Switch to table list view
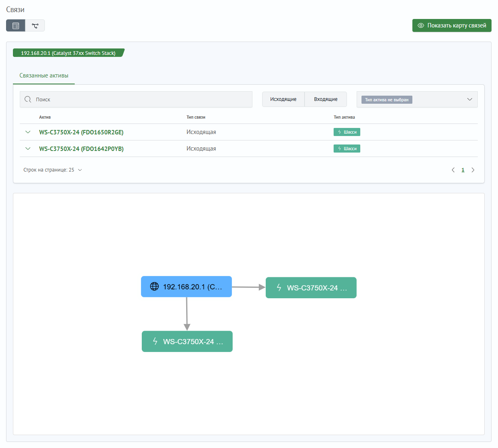 click(16, 25)
